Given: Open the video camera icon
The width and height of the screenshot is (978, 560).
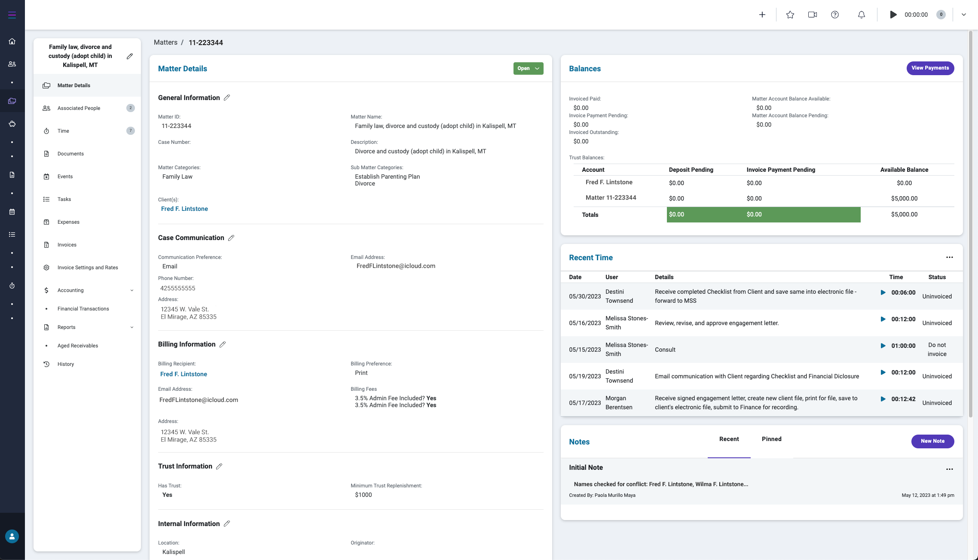Looking at the screenshot, I should click(x=812, y=15).
